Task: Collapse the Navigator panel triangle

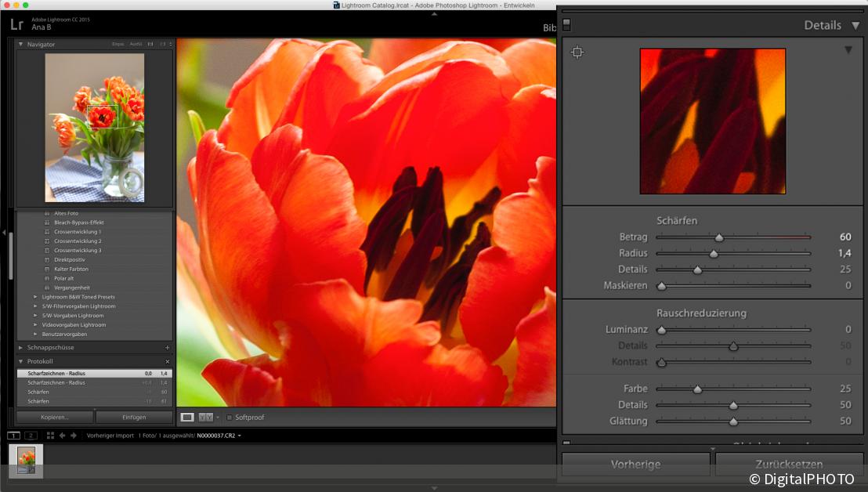Action: [x=20, y=45]
